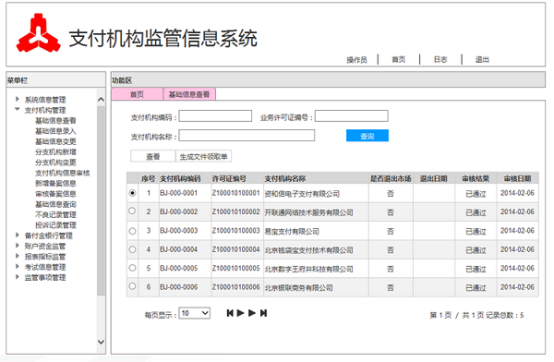Expand 备付金银行管理 tree node
This screenshot has height=362, width=554.
point(17,235)
